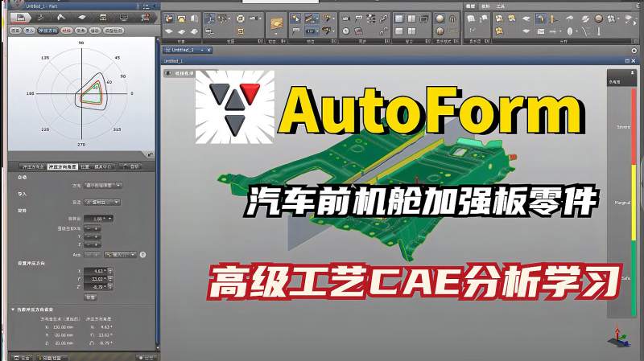
Task: Open the Untitled_1 tab dropdown arrow
Action: point(202,50)
